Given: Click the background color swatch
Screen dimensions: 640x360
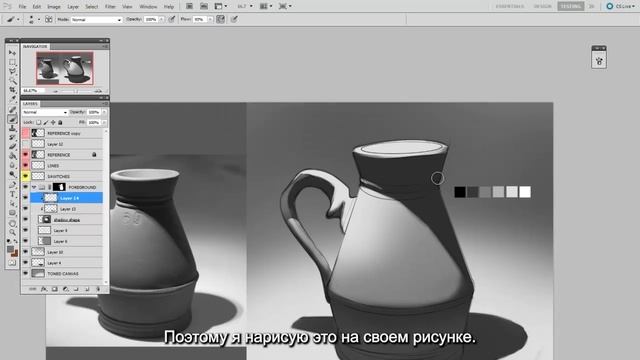Looking at the screenshot, I should (x=15, y=253).
